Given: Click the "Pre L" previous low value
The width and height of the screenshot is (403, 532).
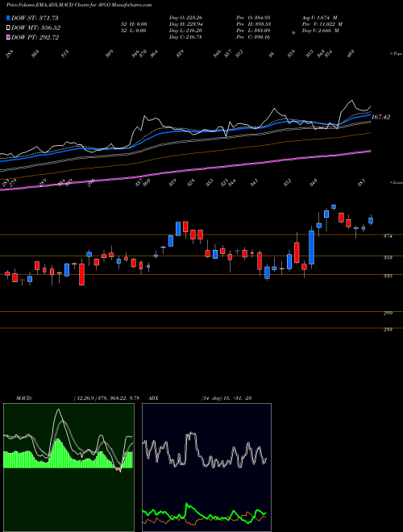Looking at the screenshot, I should (x=253, y=31).
